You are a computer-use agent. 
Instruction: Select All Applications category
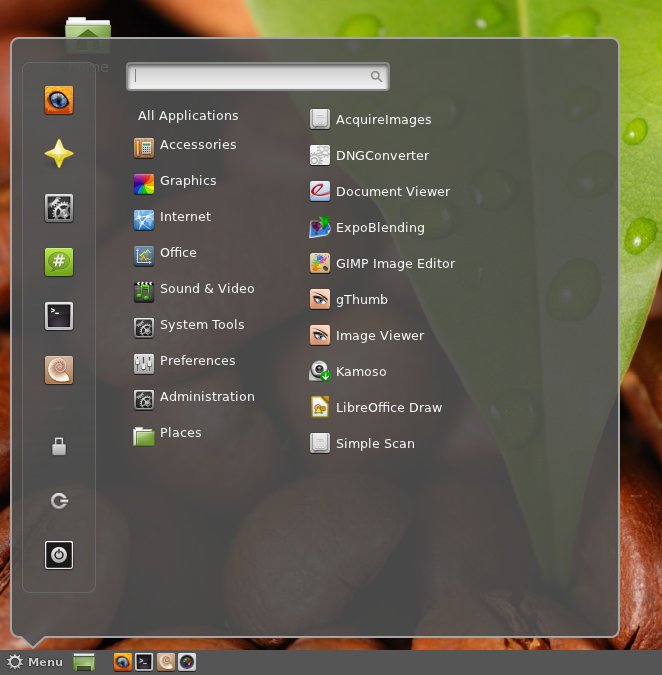coord(188,115)
